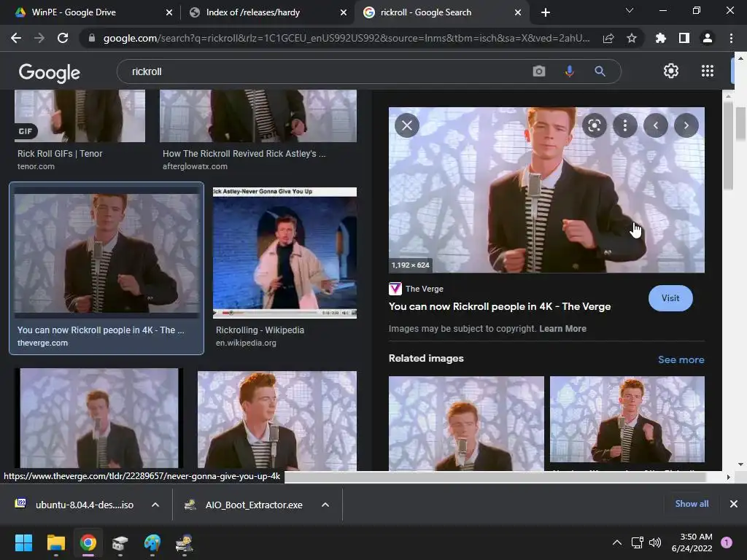Open the Windows Start menu
Screen dimensions: 747x560
23,542
